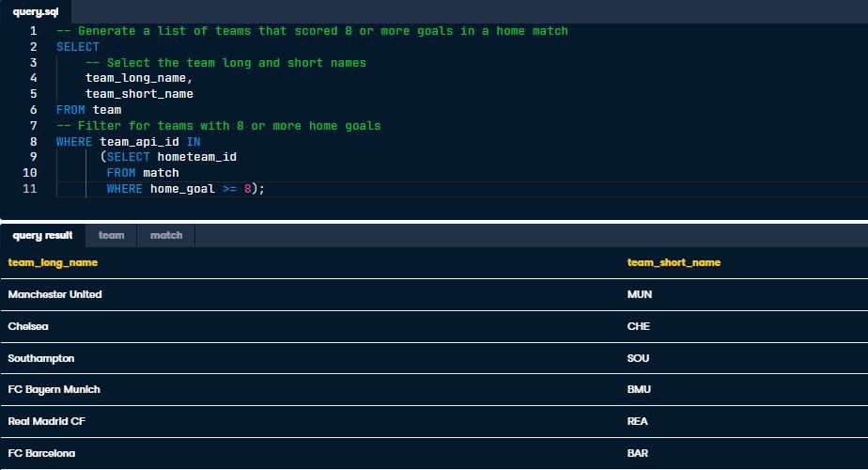The image size is (868, 470).
Task: Click the team_long_name column header
Action: click(x=53, y=262)
